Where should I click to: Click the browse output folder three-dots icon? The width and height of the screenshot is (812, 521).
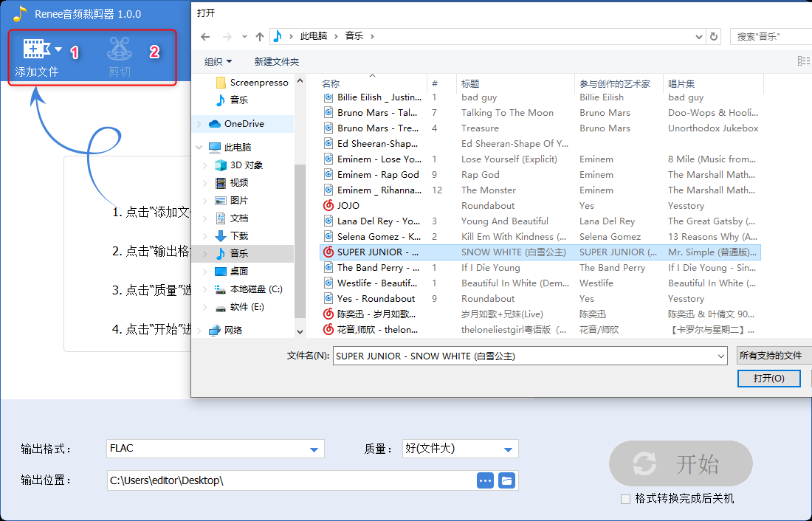[485, 480]
